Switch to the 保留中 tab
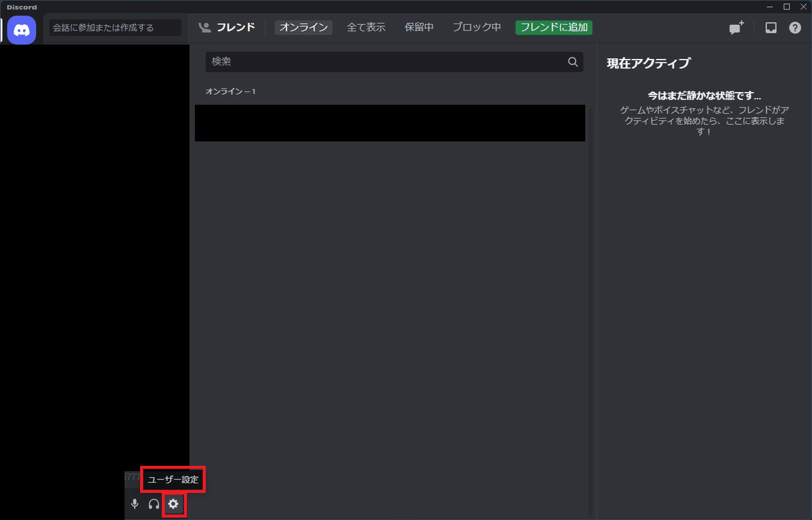The height and width of the screenshot is (520, 812). (420, 28)
